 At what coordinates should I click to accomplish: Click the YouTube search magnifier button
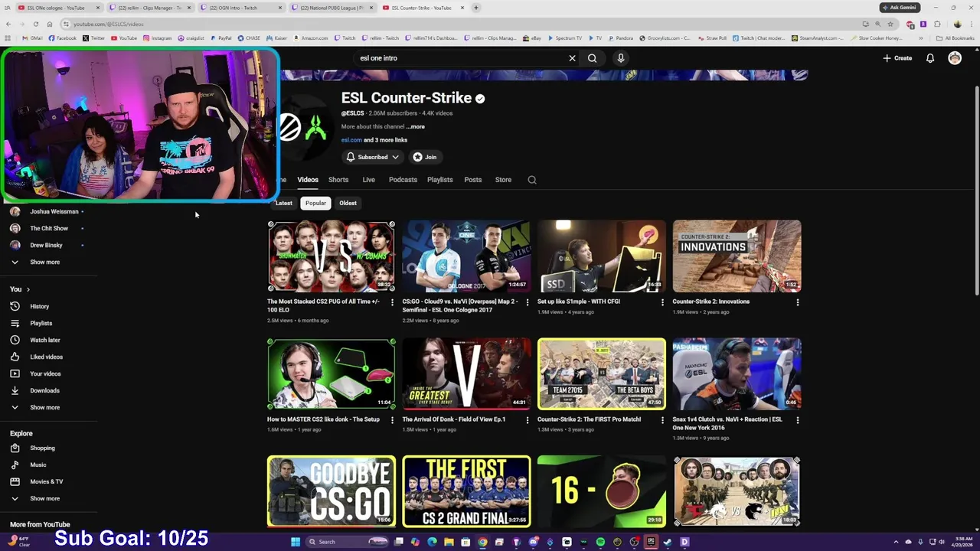[x=592, y=58]
